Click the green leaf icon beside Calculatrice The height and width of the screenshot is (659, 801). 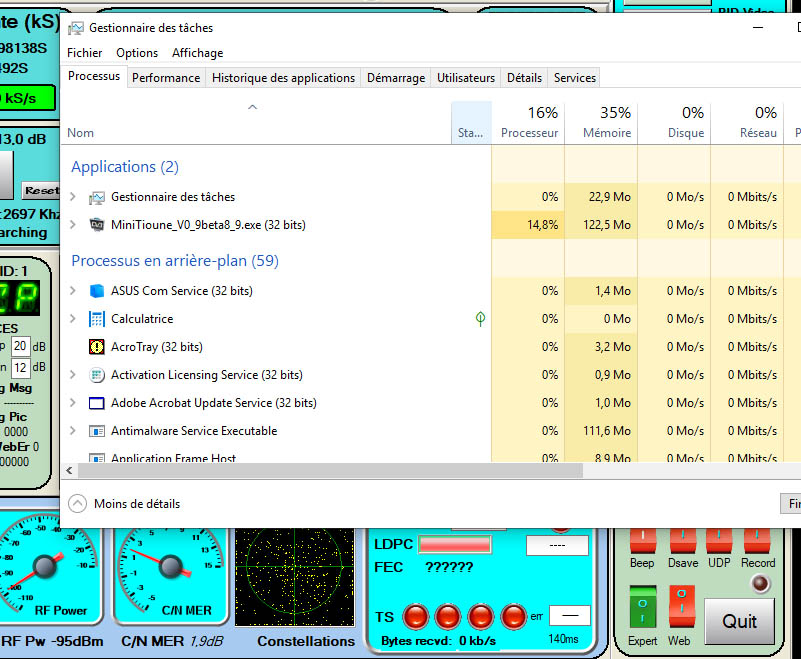tap(480, 318)
